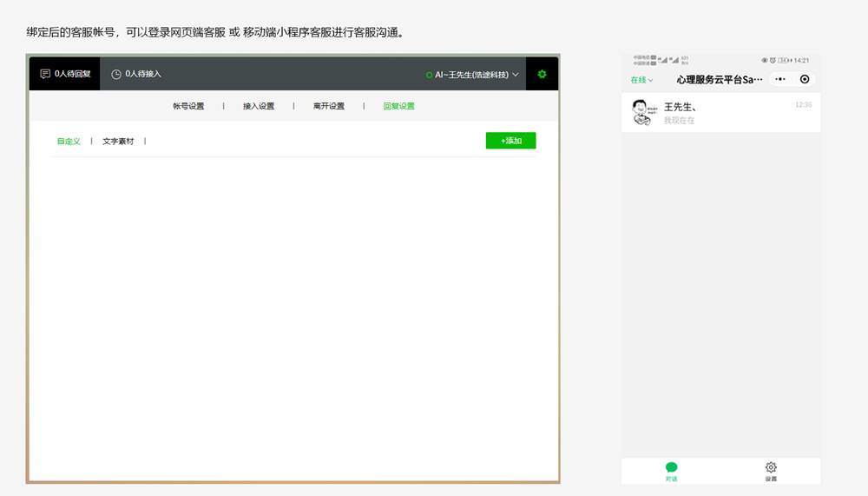Click the message preview 我现在在
The width and height of the screenshot is (868, 496).
tap(680, 120)
